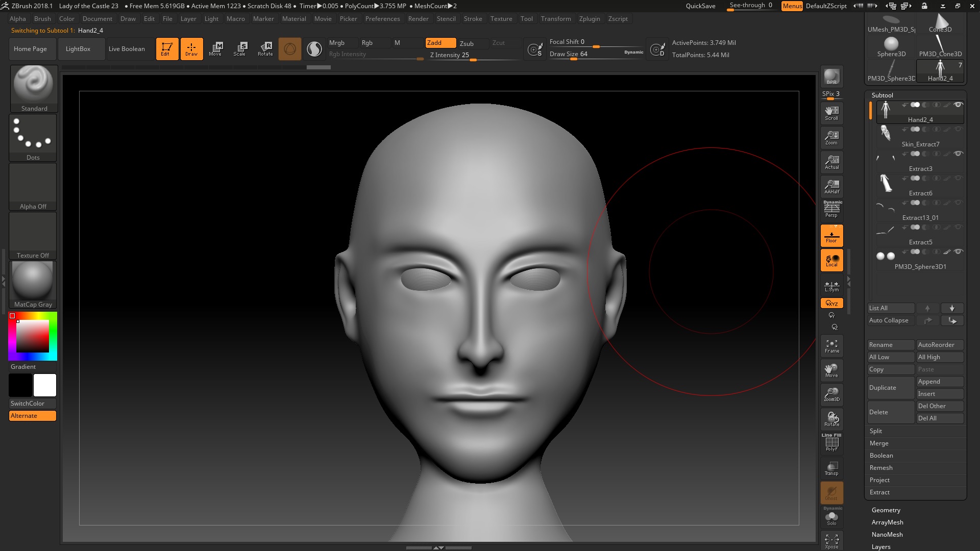Open the Zplugin menu

click(x=590, y=19)
